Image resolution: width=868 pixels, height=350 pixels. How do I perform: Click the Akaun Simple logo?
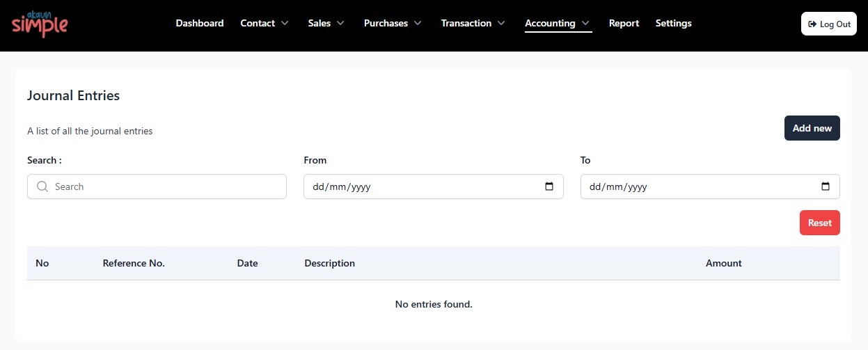[40, 24]
